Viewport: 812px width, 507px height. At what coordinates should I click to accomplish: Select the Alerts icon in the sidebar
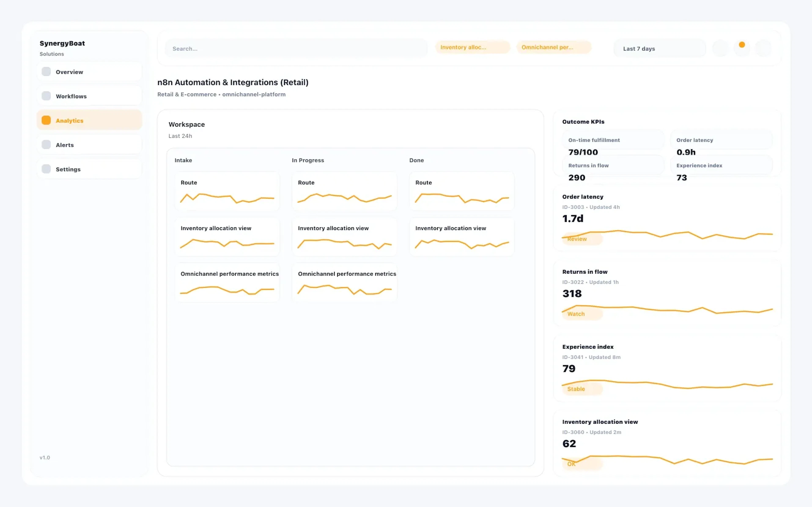[46, 144]
